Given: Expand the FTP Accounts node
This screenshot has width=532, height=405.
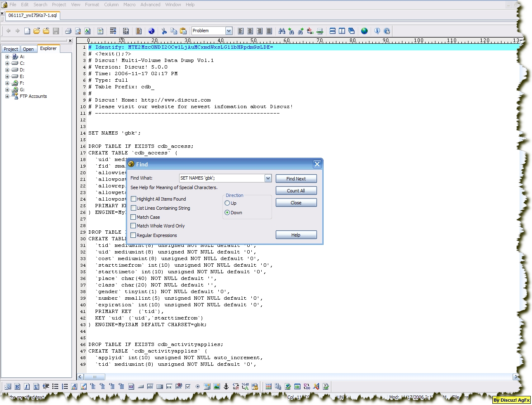Looking at the screenshot, I should 7,96.
